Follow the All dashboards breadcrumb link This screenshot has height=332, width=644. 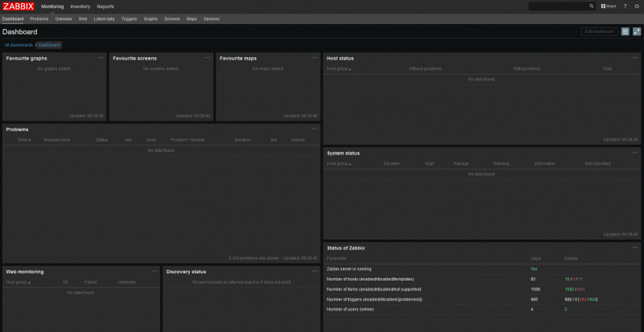click(19, 45)
